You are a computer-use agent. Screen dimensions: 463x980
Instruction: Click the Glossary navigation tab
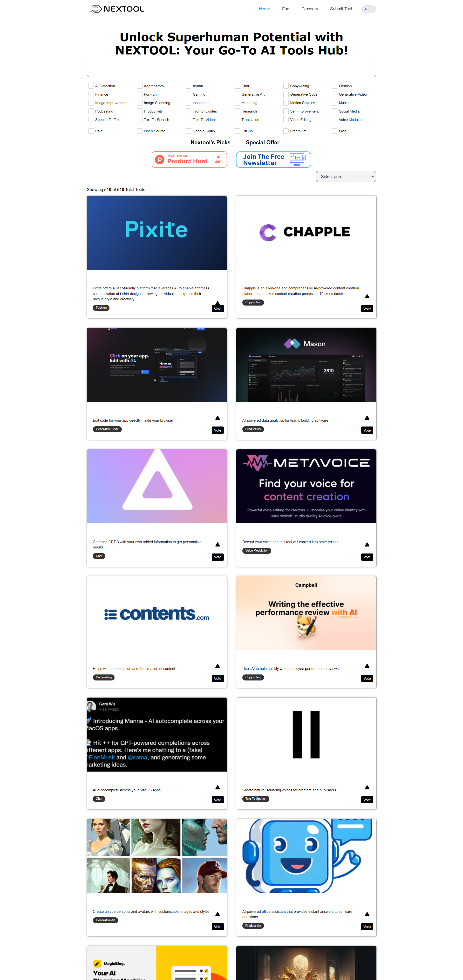coord(309,9)
